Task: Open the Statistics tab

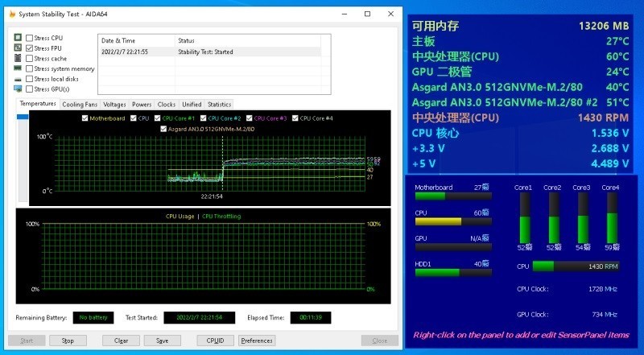Action: click(x=219, y=105)
